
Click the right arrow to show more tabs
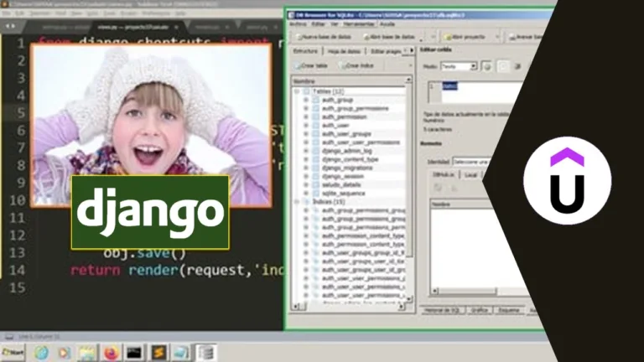pos(412,51)
